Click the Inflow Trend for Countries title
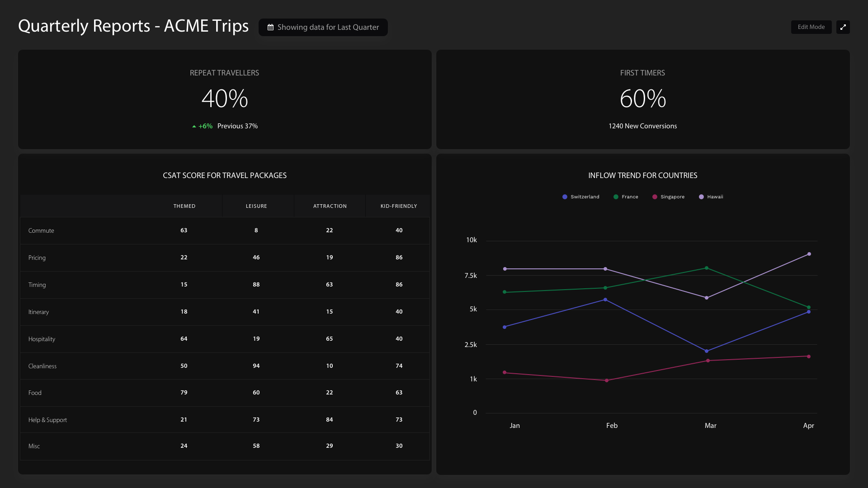This screenshot has height=488, width=868. click(x=643, y=175)
